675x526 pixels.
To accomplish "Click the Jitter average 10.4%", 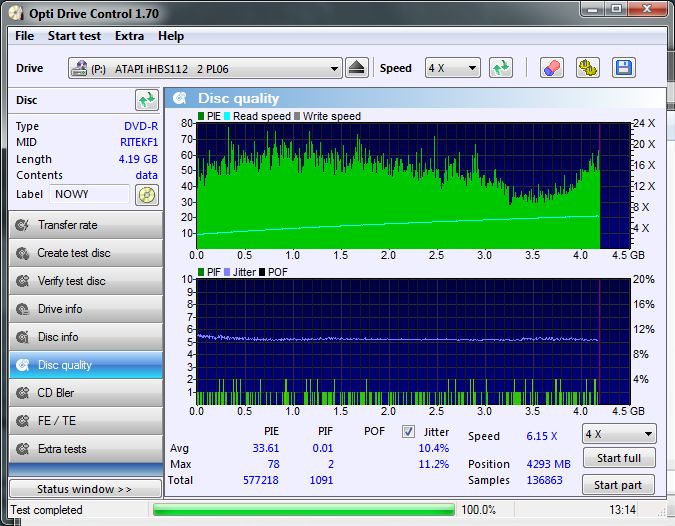I will pyautogui.click(x=433, y=448).
